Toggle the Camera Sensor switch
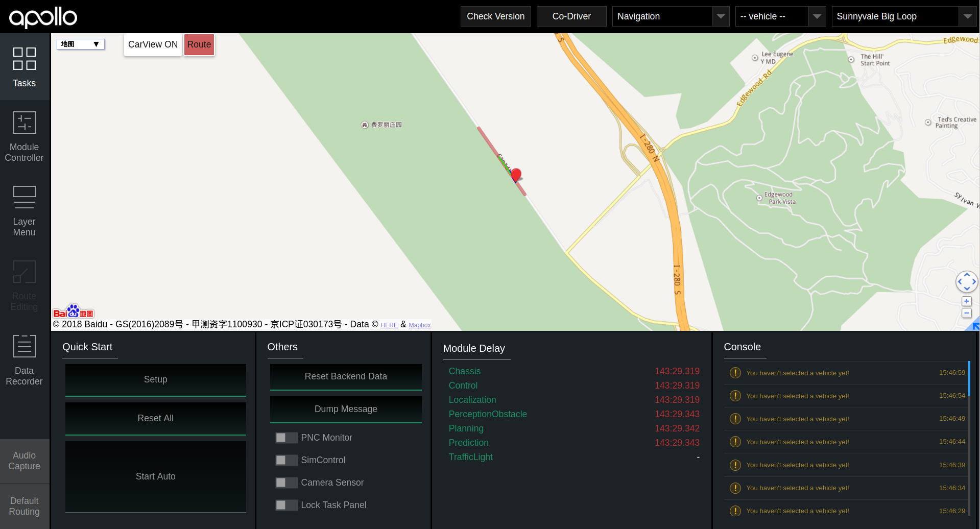Viewport: 980px width, 529px height. tap(286, 483)
